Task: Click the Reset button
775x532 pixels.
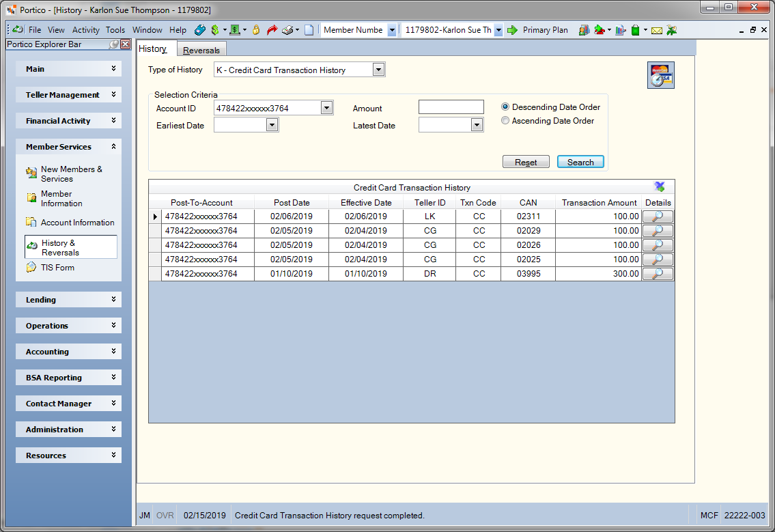Action: pos(526,162)
